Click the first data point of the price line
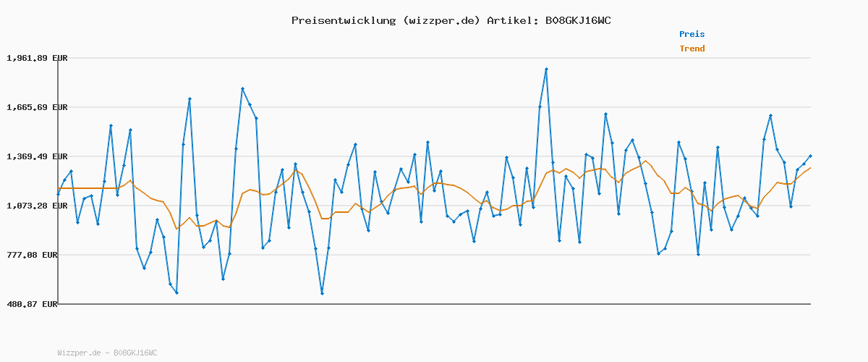868x362 pixels. [58, 195]
